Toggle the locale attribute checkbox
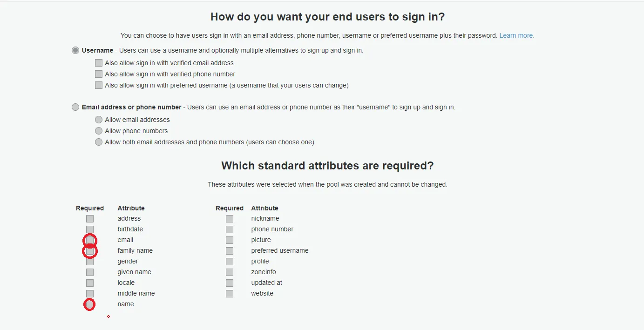 pos(90,283)
